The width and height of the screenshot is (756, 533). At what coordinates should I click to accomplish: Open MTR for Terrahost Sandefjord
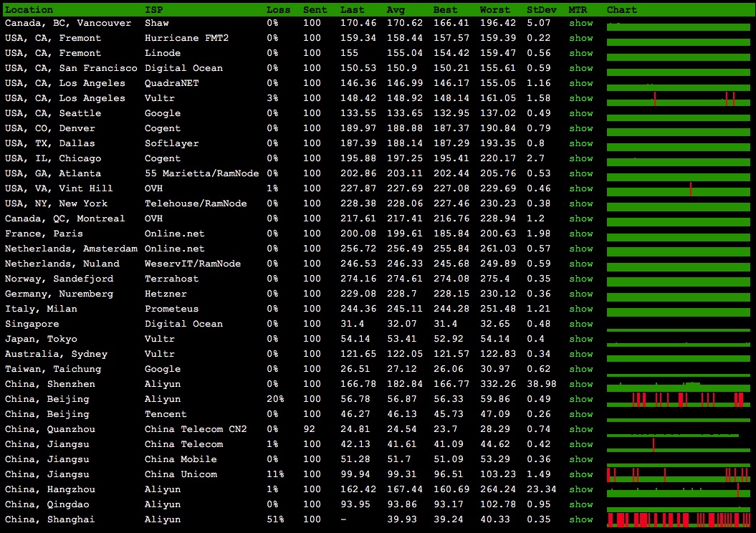[x=580, y=279]
